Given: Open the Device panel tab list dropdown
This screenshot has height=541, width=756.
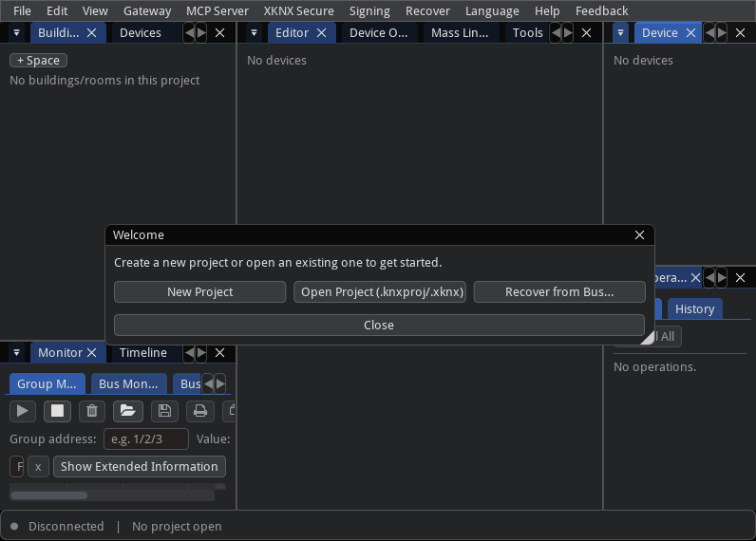Looking at the screenshot, I should click(620, 33).
